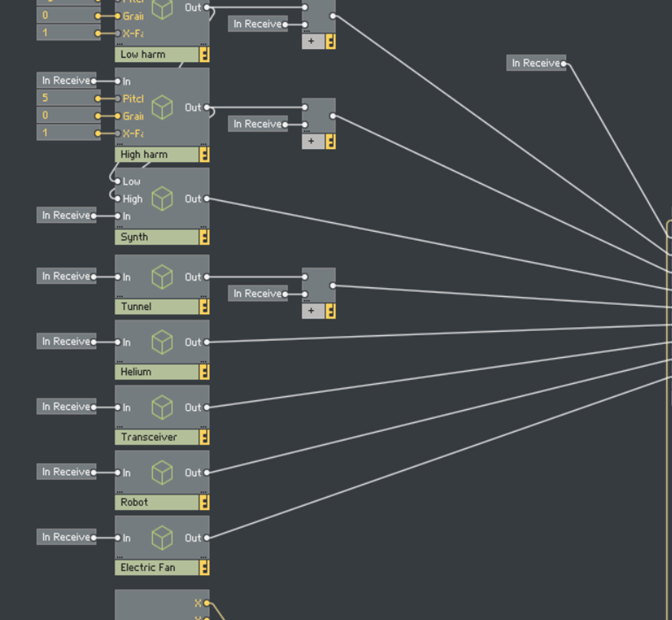Toggle the yellow indicator on Helium label bar
Viewport: 672px width, 620px height.
pos(205,372)
